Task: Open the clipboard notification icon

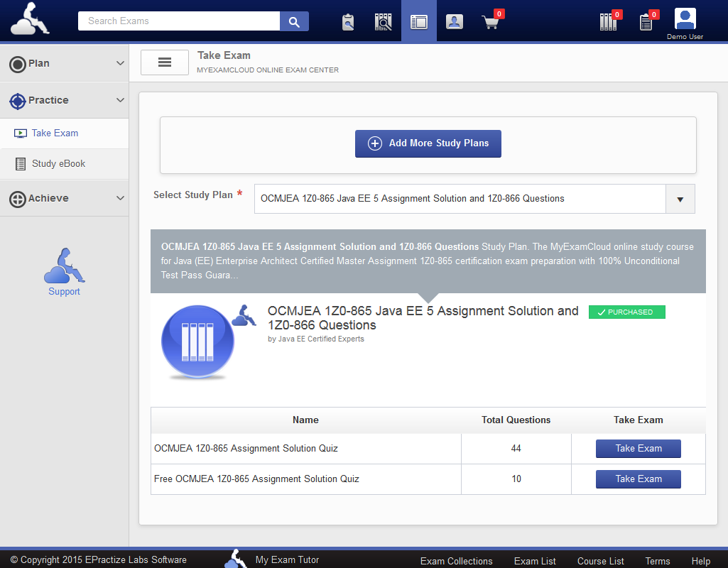Action: pos(646,22)
